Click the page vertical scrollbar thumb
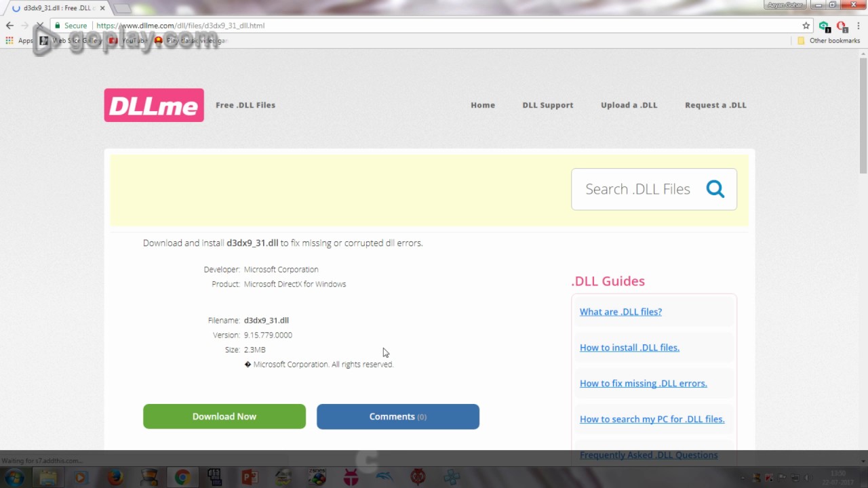Viewport: 868px width, 488px height. (x=863, y=115)
